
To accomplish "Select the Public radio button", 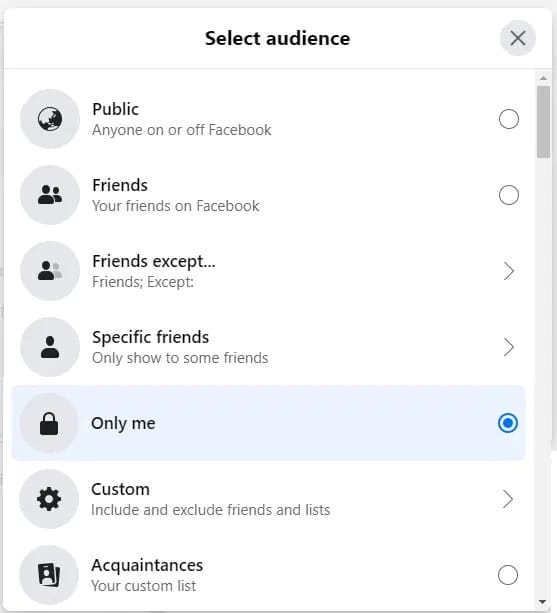I will click(509, 119).
